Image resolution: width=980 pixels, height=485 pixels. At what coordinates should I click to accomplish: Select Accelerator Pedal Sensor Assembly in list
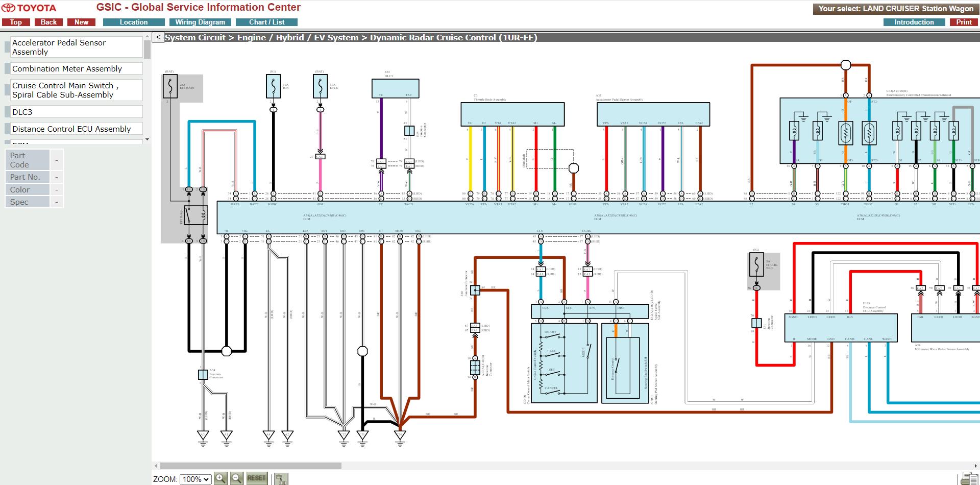coord(77,47)
